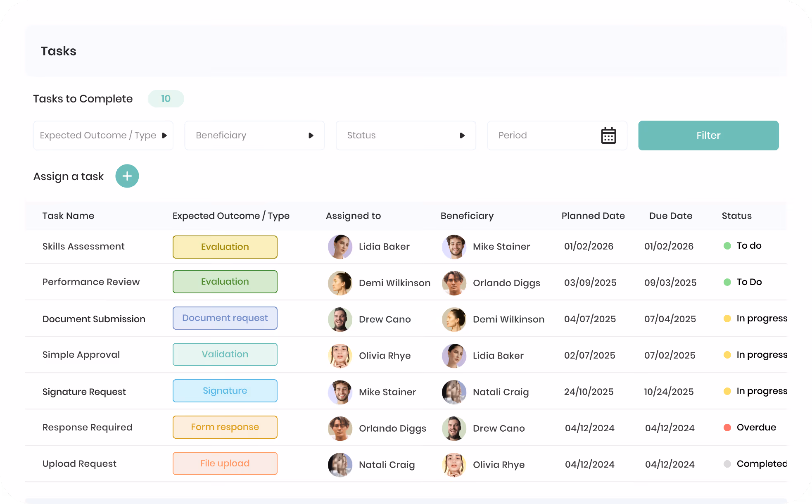Screen dimensions: 812x504
Task: Click the Expected Outcome / Type column header
Action: coord(231,216)
